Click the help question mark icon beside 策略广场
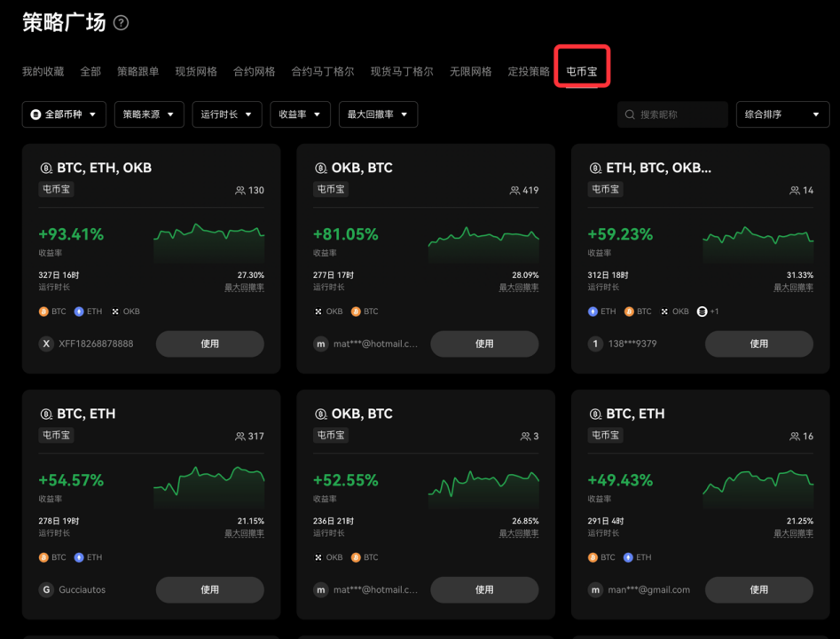 coord(122,23)
